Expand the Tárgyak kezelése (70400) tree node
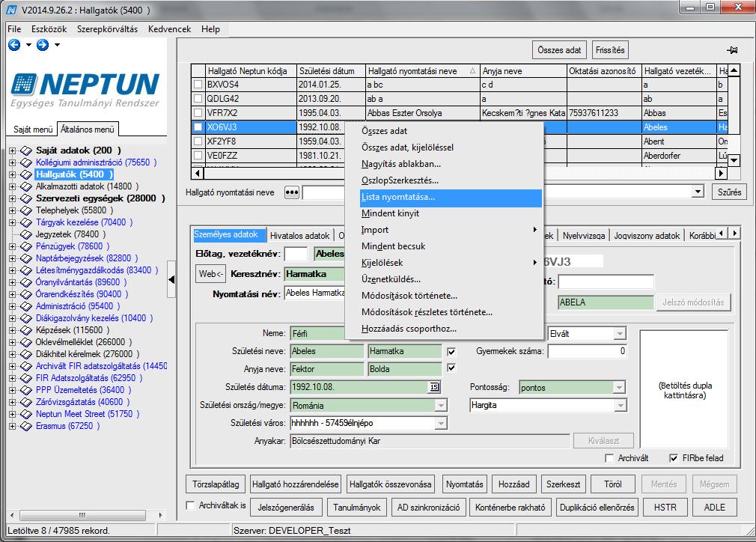This screenshot has height=542, width=756. click(x=13, y=222)
